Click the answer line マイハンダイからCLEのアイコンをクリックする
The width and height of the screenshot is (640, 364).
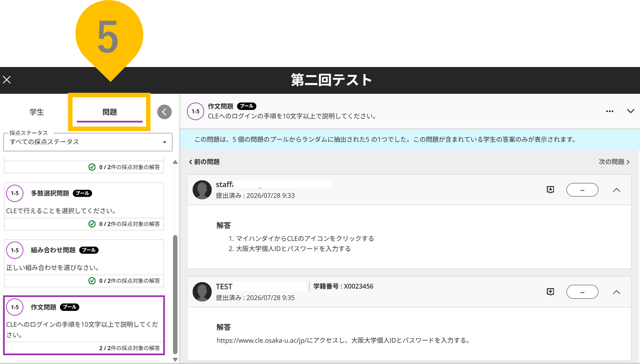pos(305,238)
